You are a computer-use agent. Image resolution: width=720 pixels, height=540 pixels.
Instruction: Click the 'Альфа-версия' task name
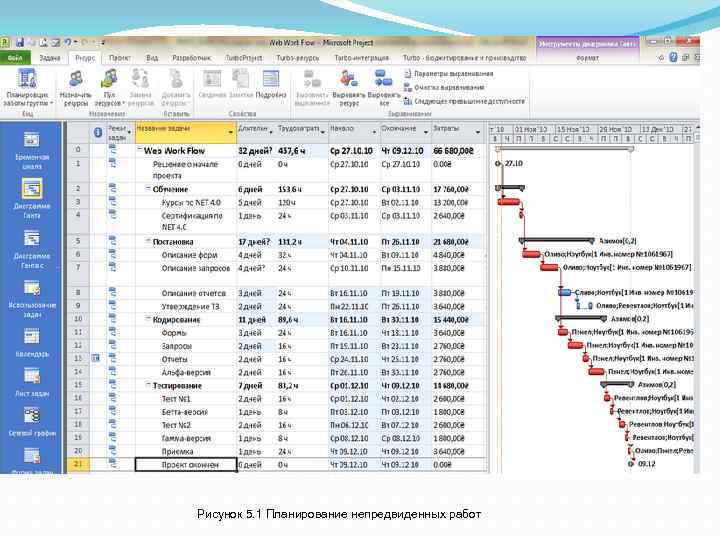click(x=186, y=372)
